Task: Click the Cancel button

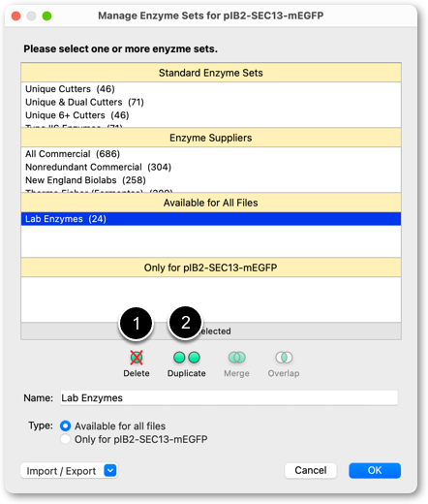Action: [311, 470]
